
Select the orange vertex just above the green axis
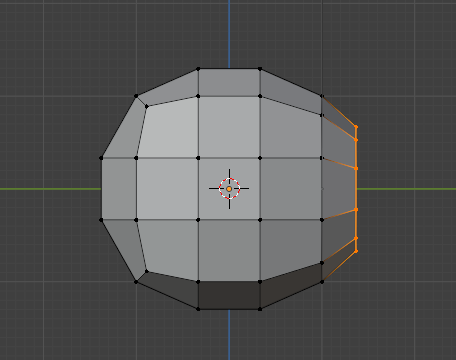[356, 169]
